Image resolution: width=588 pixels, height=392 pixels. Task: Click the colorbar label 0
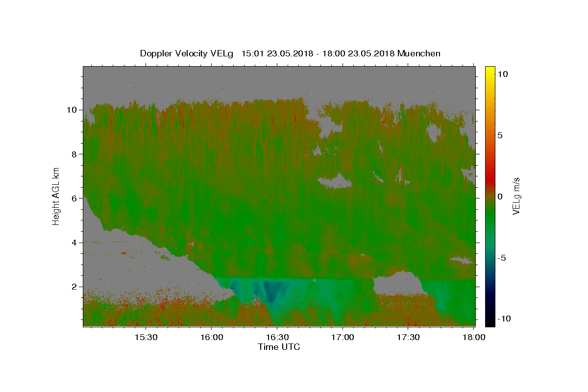pyautogui.click(x=500, y=196)
